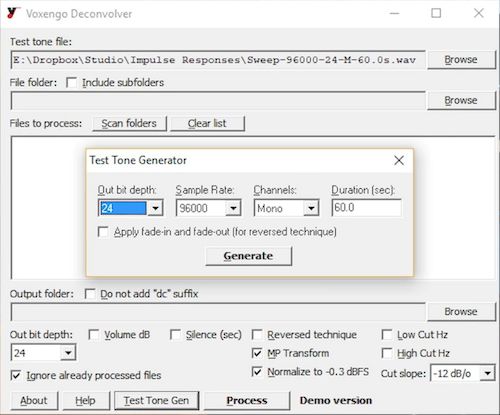Open main window Out bit depth dropdown

68,353
